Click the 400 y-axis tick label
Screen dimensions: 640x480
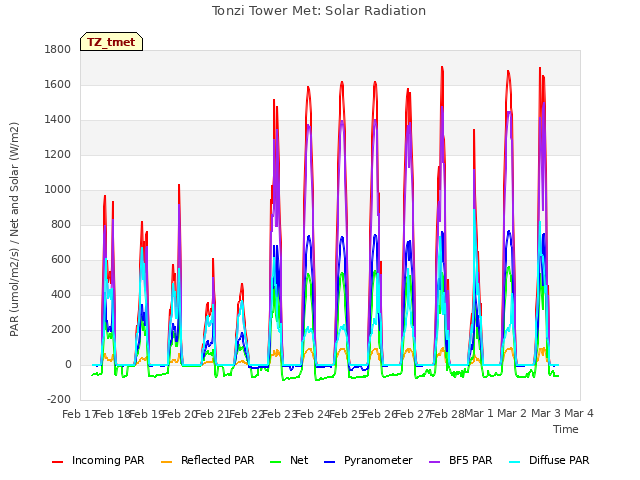(61, 295)
